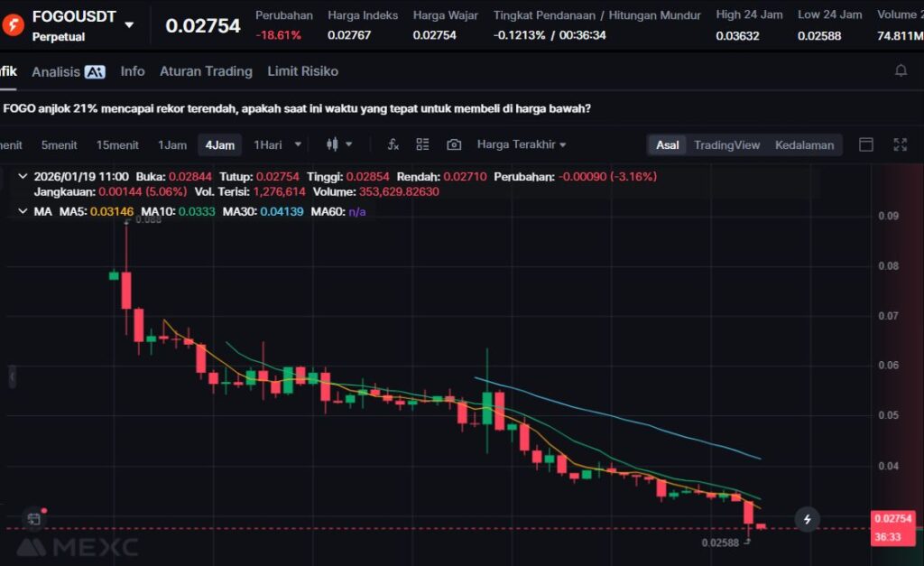
Task: Select the 1Jam timeframe
Action: [x=172, y=144]
